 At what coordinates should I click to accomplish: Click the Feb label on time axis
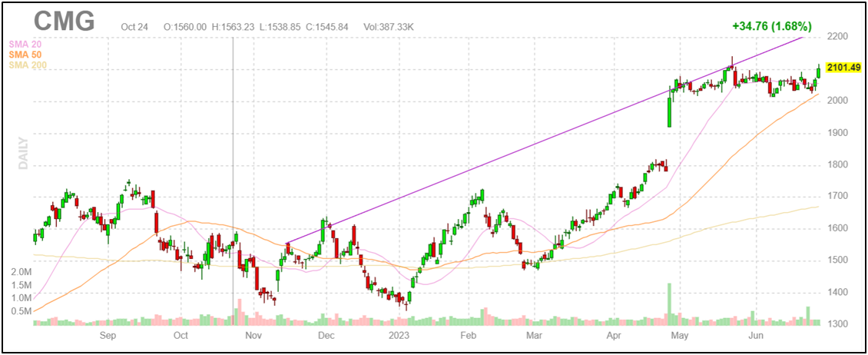coord(469,335)
